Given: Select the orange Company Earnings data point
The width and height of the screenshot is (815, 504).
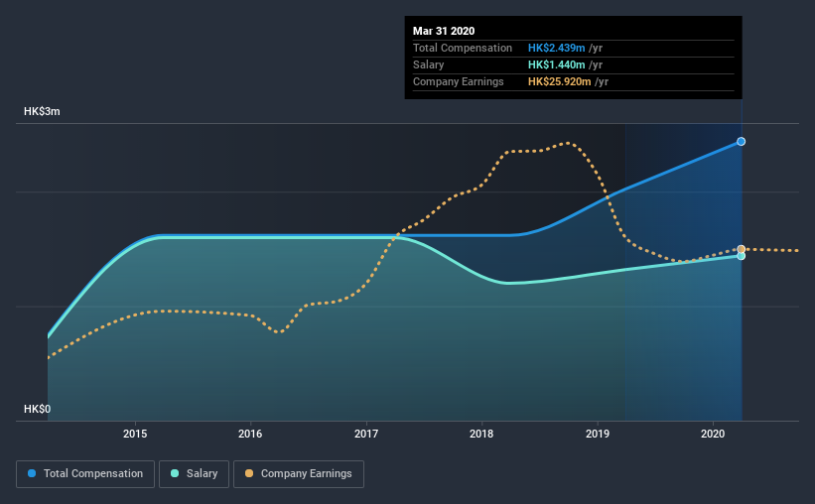Looking at the screenshot, I should pyautogui.click(x=742, y=249).
